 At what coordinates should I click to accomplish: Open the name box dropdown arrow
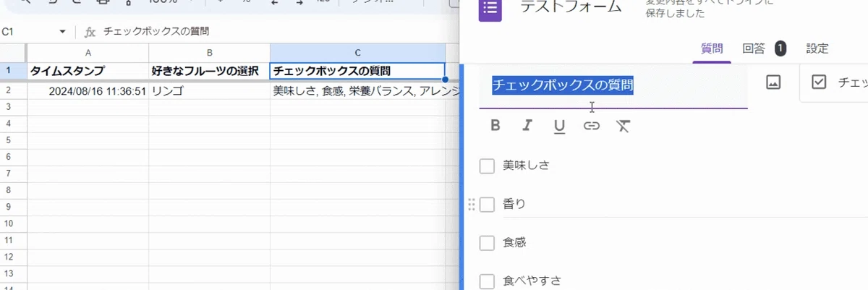(62, 32)
